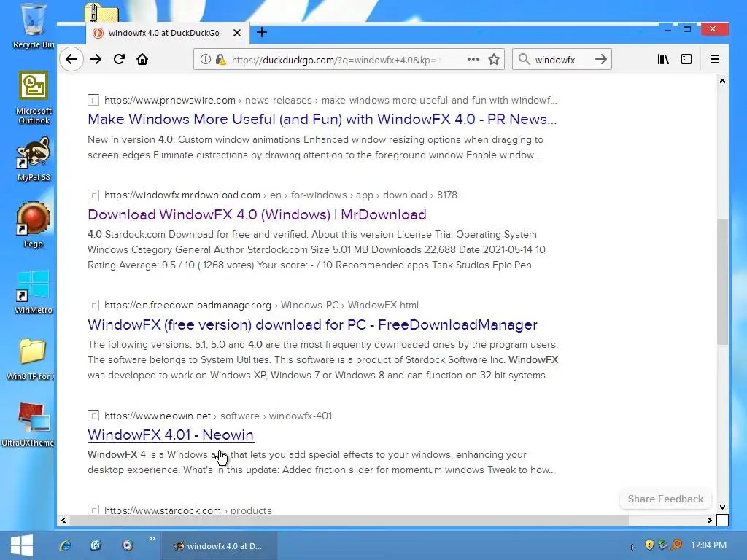Image resolution: width=747 pixels, height=560 pixels.
Task: Launch Internet Explorer from the taskbar
Action: 65,545
